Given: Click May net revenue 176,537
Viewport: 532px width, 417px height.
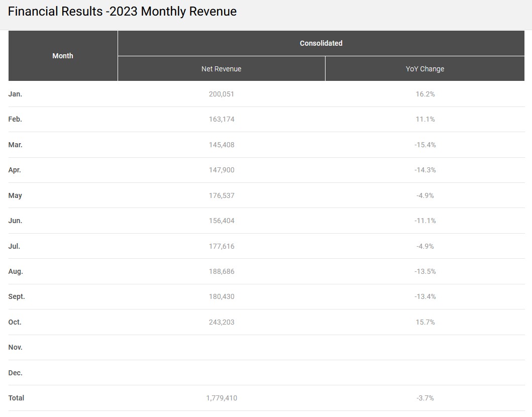Looking at the screenshot, I should (222, 195).
